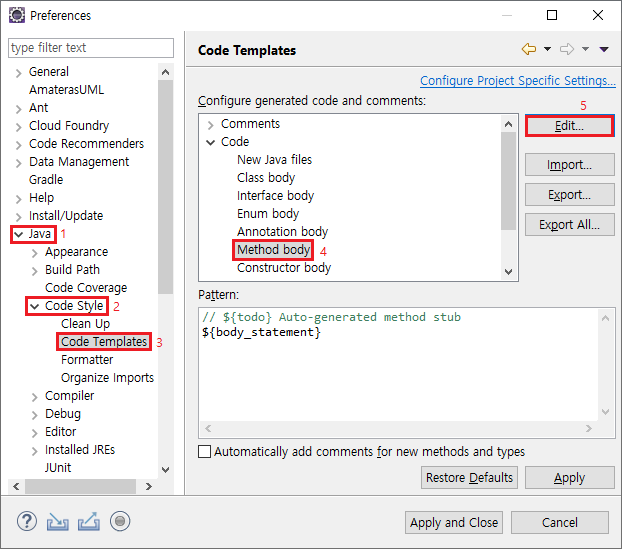Focus the type filter text field
Viewport: 622px width, 549px height.
pyautogui.click(x=91, y=48)
